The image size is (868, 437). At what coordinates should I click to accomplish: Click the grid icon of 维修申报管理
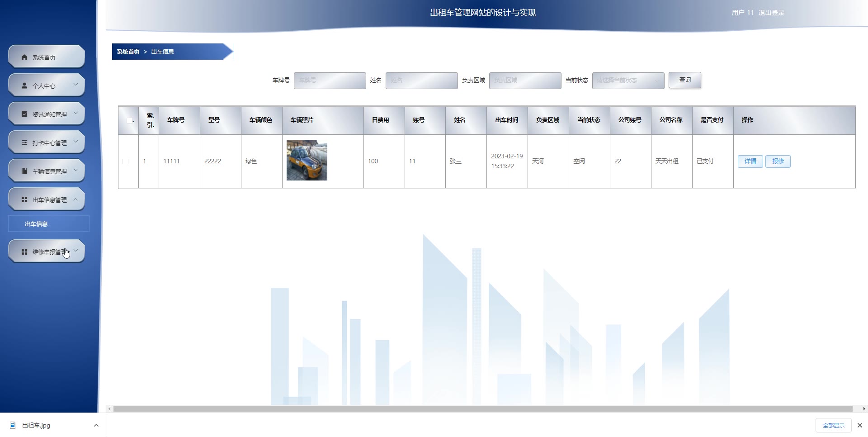coord(24,252)
